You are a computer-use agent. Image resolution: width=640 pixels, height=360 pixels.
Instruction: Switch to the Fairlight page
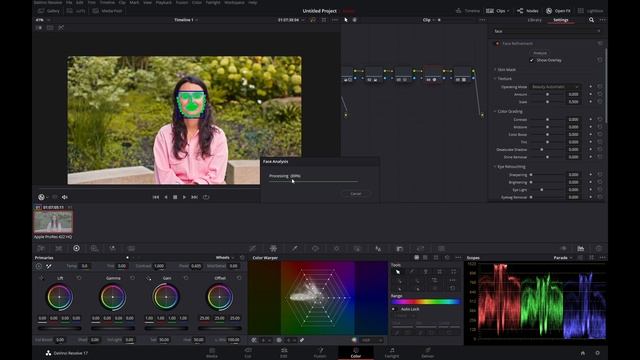pyautogui.click(x=391, y=353)
